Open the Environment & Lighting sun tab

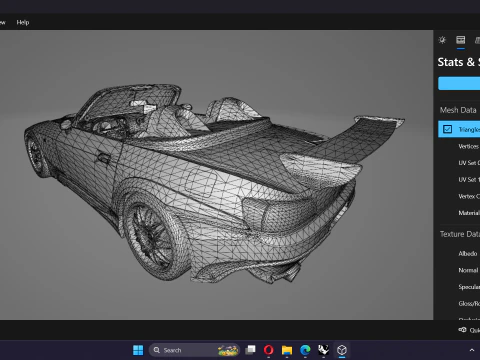(x=442, y=40)
